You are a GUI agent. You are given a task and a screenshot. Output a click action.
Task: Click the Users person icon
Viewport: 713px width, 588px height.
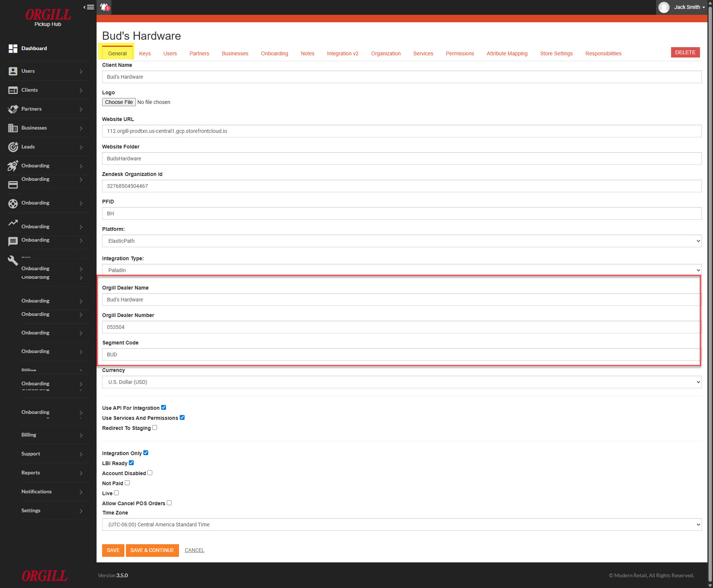13,71
